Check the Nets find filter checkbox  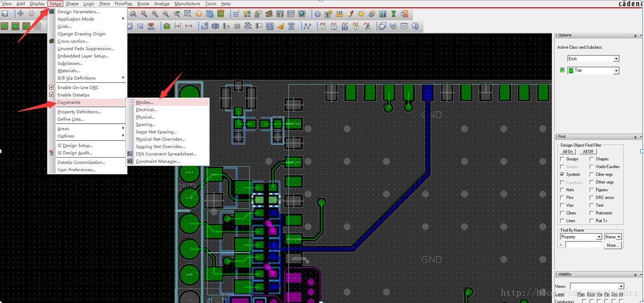(x=562, y=190)
